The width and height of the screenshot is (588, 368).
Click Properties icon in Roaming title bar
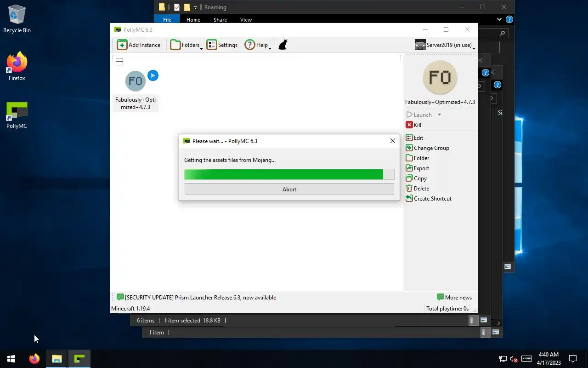click(177, 7)
